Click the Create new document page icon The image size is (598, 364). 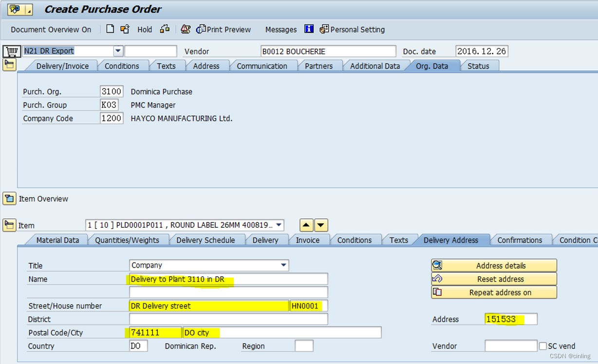110,29
